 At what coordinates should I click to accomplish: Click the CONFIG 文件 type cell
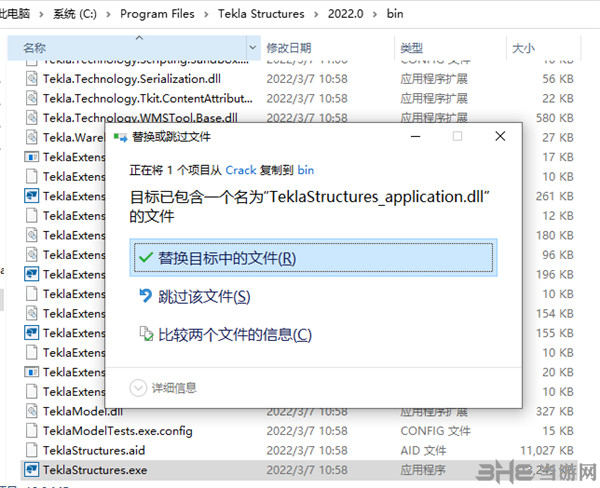click(x=435, y=431)
